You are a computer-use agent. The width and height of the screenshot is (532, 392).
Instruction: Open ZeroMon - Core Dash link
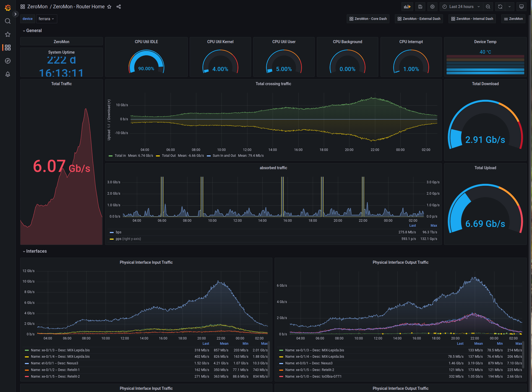368,19
